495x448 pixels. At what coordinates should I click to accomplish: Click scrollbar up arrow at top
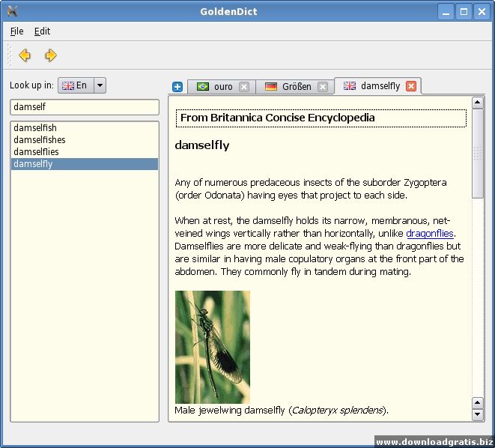point(477,103)
